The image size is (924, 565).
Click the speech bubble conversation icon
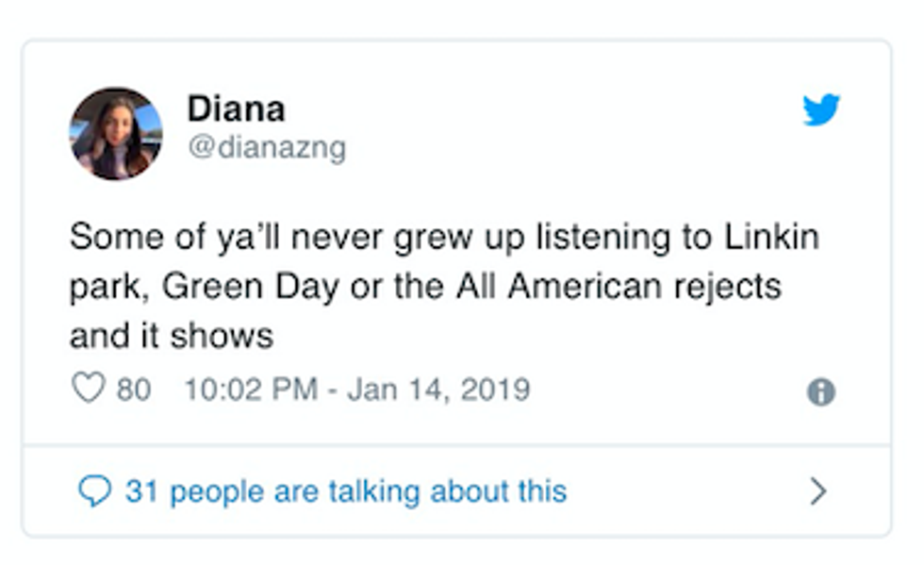click(93, 491)
